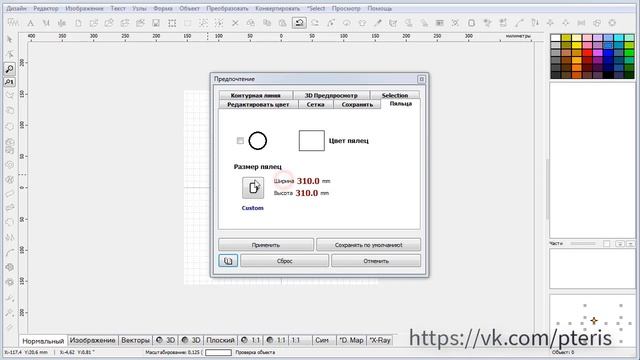Click Проверка объекта in status bar
This screenshot has height=360, width=640.
[x=255, y=352]
